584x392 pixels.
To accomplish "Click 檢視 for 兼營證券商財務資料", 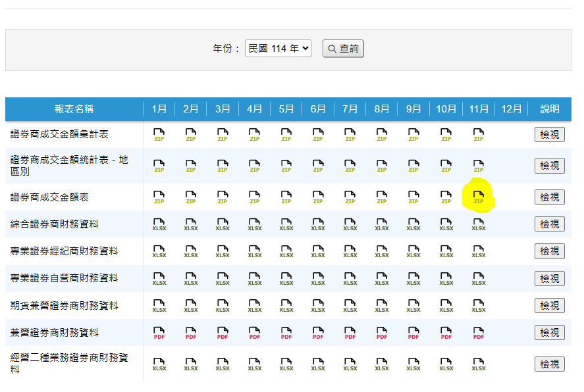I will click(549, 333).
